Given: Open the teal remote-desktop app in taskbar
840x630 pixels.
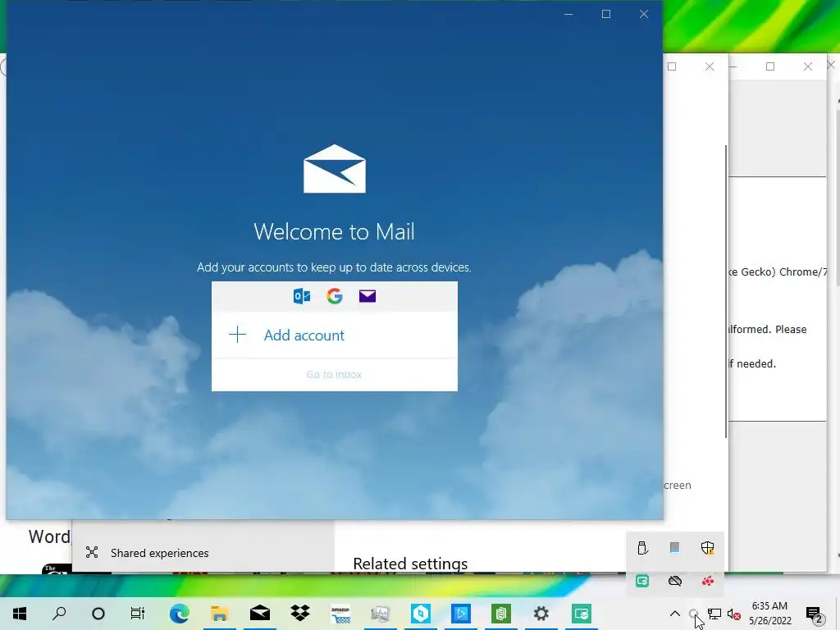Looking at the screenshot, I should (582, 614).
